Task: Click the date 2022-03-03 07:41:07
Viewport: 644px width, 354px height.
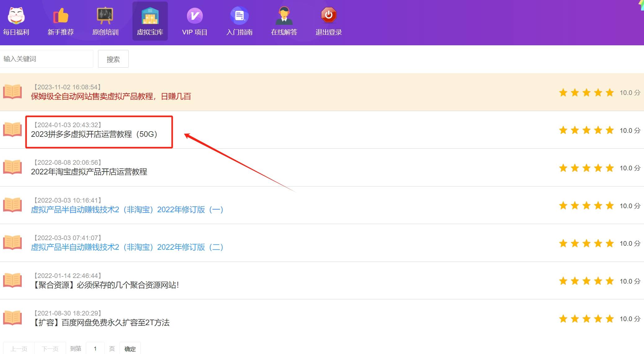Action: tap(68, 238)
